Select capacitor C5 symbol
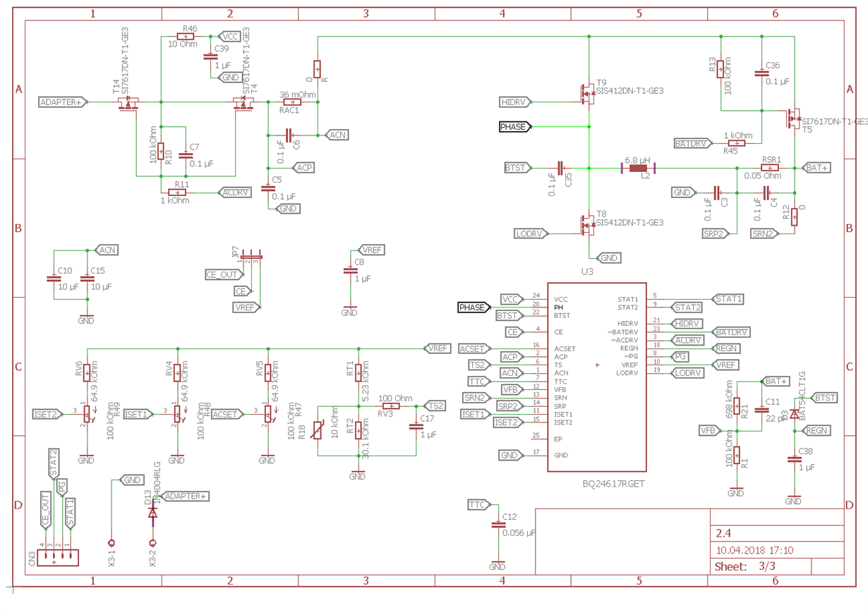868x610 pixels. coord(267,188)
